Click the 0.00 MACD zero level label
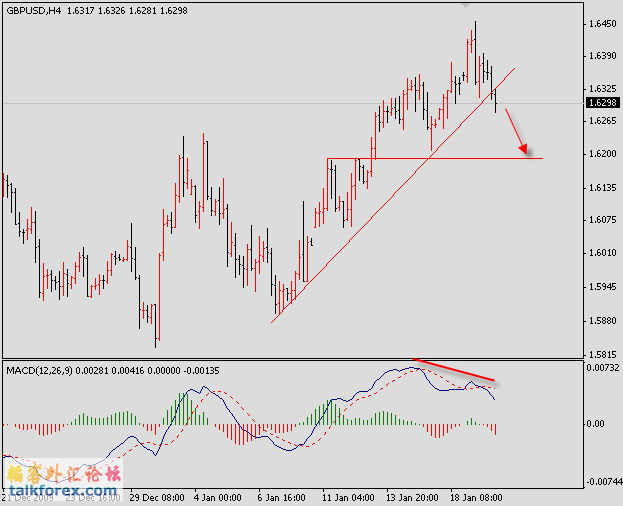 597,424
